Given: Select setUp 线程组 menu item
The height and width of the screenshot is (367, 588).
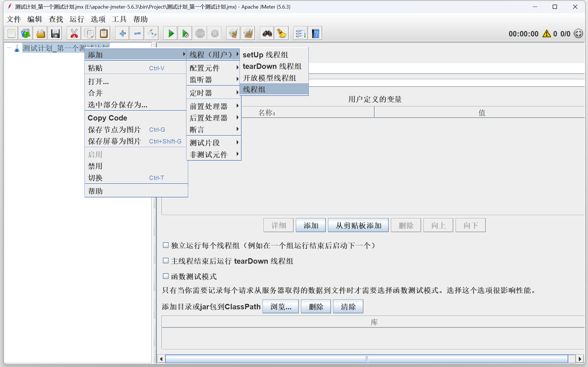Looking at the screenshot, I should (x=274, y=55).
